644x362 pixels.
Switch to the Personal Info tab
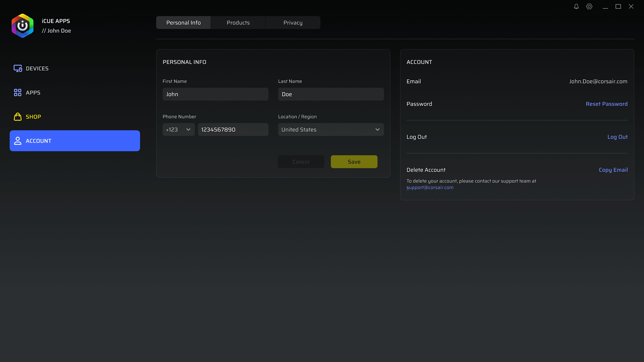(184, 23)
